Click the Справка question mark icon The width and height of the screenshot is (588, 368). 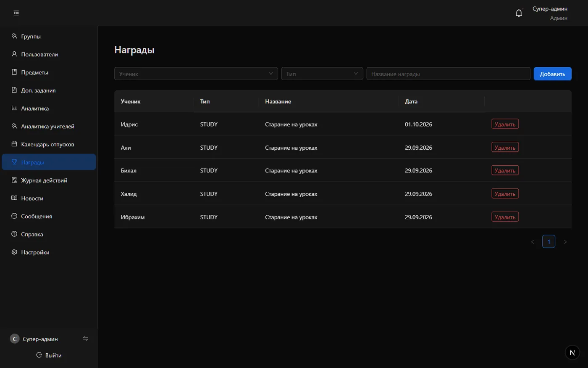tap(14, 234)
